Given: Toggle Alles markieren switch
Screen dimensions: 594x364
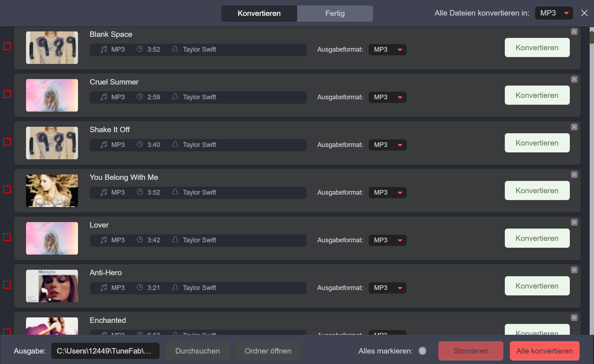Looking at the screenshot, I should pos(422,351).
